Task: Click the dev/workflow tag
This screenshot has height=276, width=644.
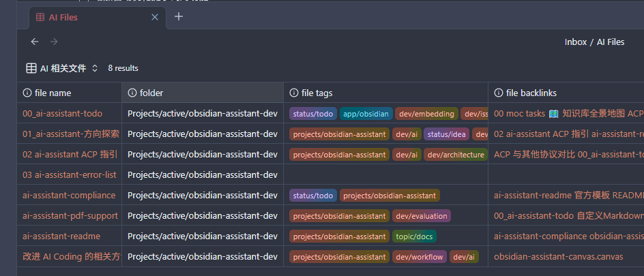Action: [420, 258]
